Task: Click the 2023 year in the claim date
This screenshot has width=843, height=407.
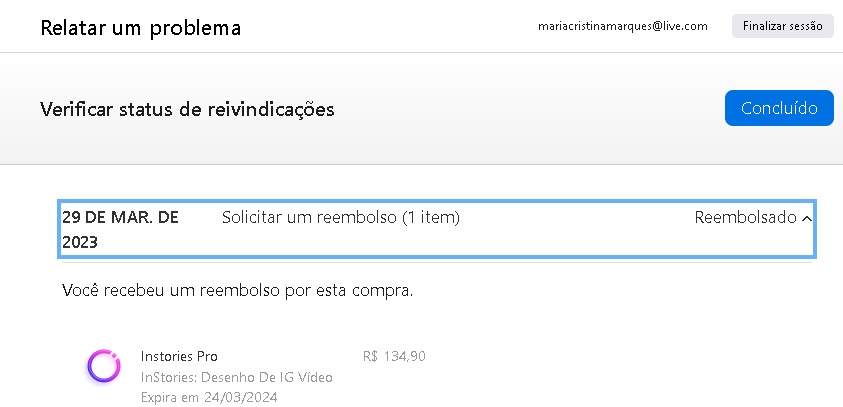Action: pos(80,242)
